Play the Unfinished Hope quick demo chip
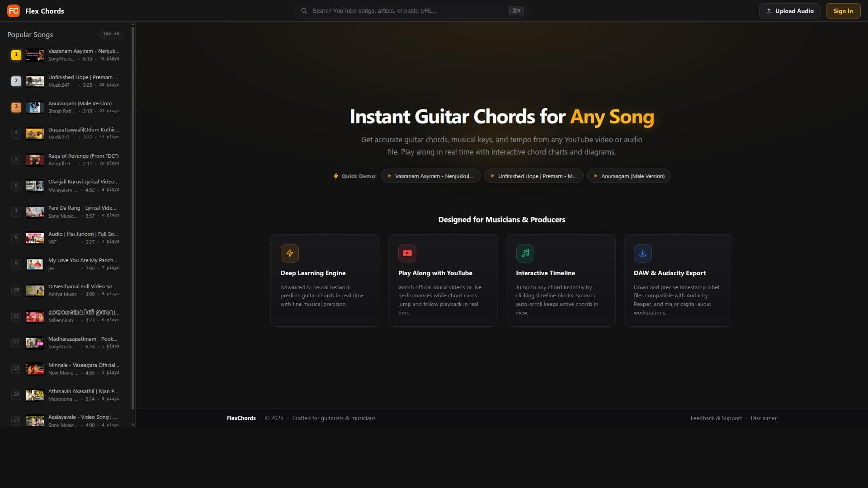This screenshot has width=868, height=488. 534,176
